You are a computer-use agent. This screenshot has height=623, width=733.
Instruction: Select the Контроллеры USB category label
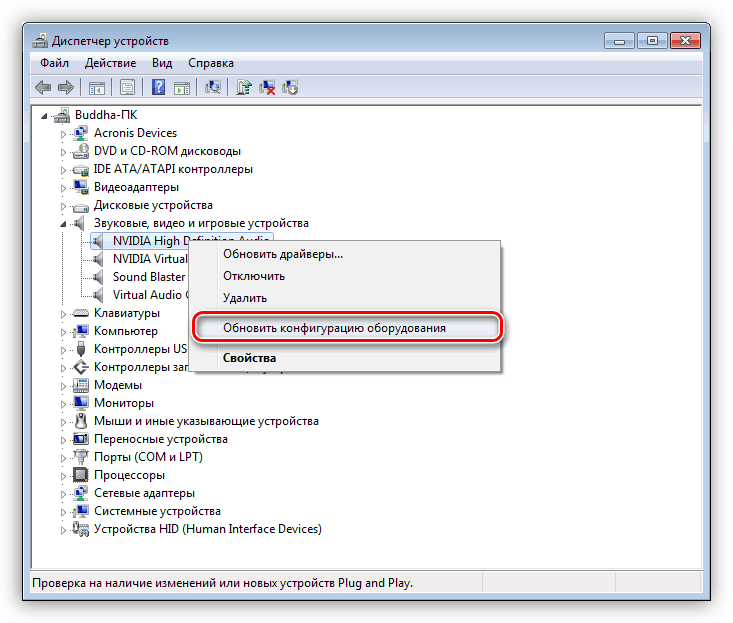tap(141, 349)
